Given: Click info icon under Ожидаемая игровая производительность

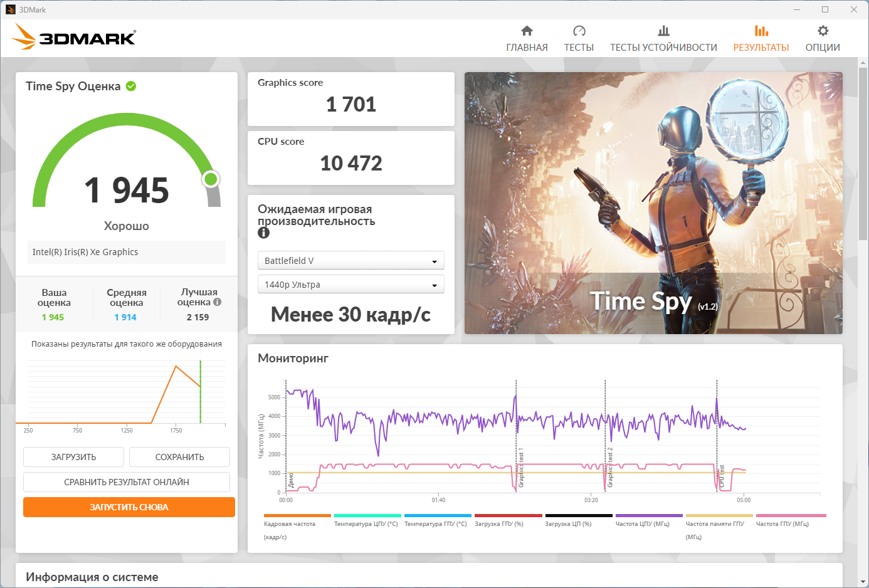Looking at the screenshot, I should [x=264, y=233].
